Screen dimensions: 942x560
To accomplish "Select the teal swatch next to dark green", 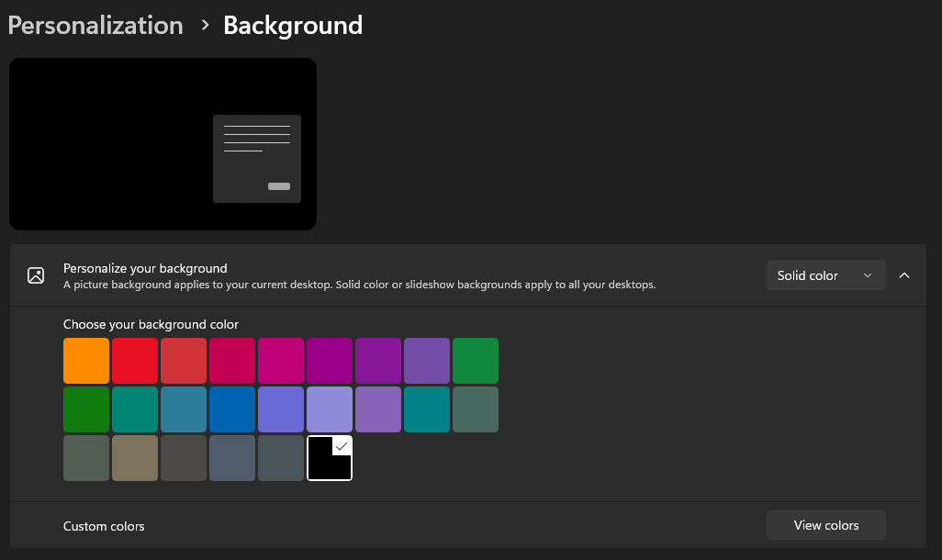I will tap(135, 409).
